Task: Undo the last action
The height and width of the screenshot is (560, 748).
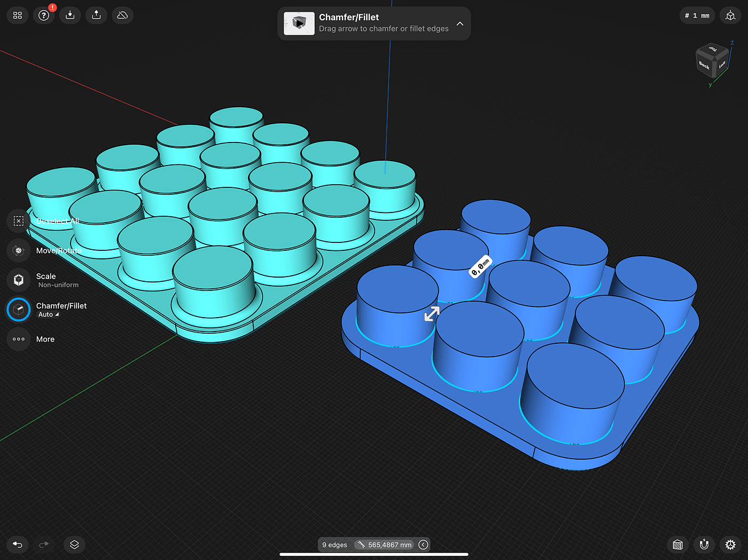Action: (18, 545)
